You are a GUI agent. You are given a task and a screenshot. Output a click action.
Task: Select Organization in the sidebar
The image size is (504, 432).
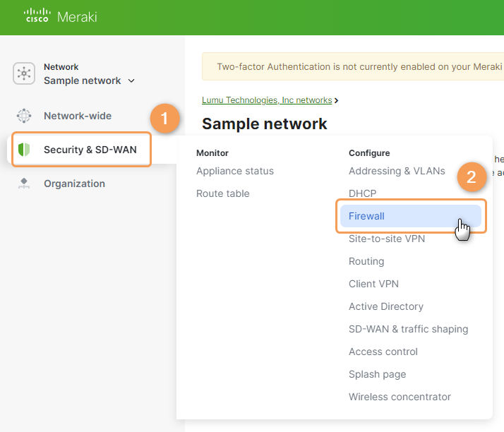coord(74,184)
